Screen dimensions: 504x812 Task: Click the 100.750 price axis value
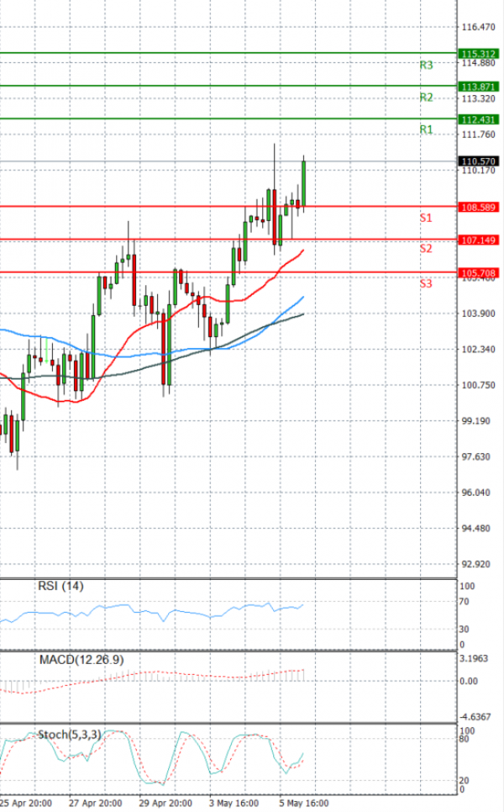pos(478,385)
